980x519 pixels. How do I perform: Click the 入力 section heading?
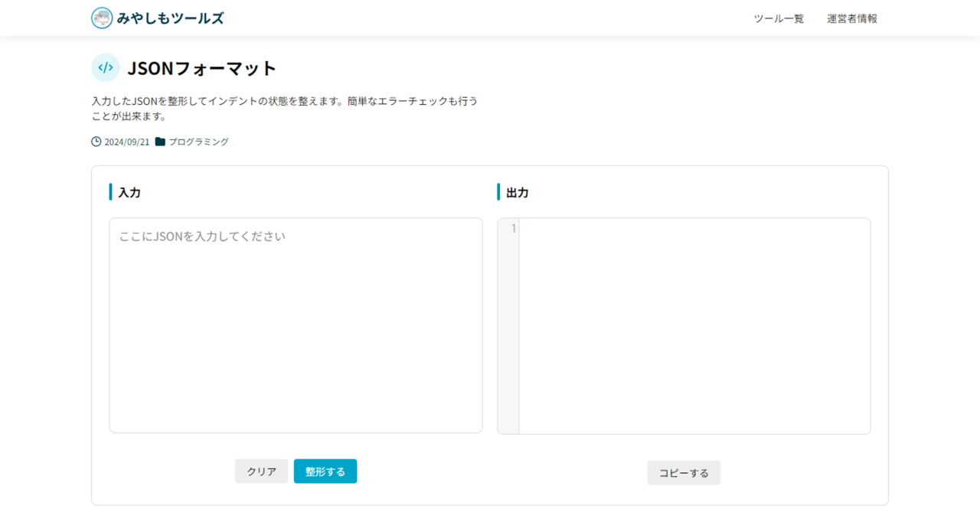tap(129, 192)
